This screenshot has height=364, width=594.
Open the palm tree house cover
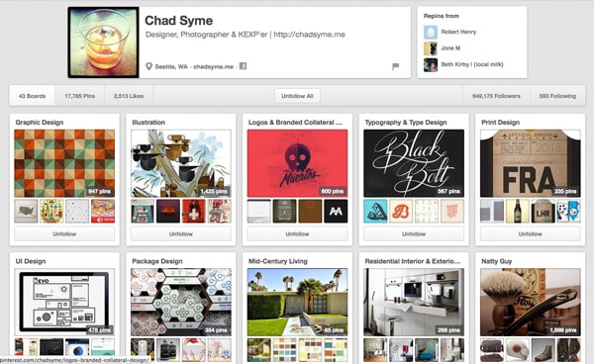click(297, 303)
